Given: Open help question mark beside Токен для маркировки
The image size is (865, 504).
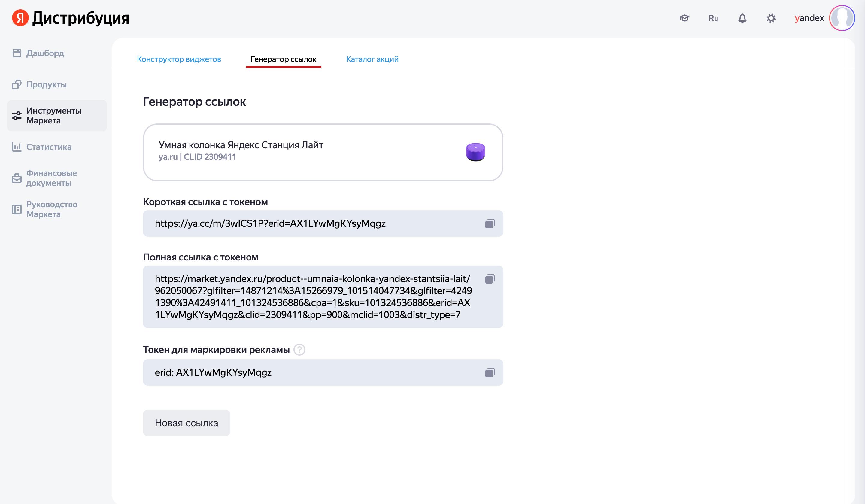Looking at the screenshot, I should click(299, 350).
